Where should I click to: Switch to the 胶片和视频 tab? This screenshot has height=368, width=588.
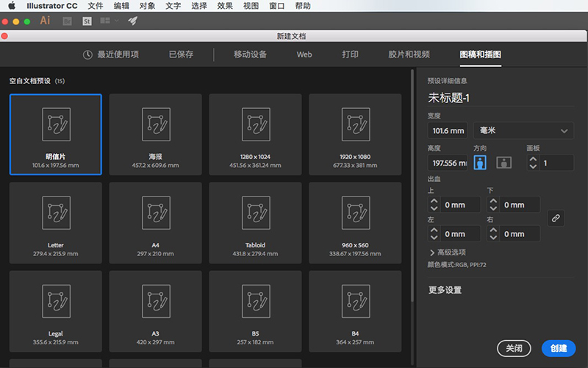click(x=409, y=54)
